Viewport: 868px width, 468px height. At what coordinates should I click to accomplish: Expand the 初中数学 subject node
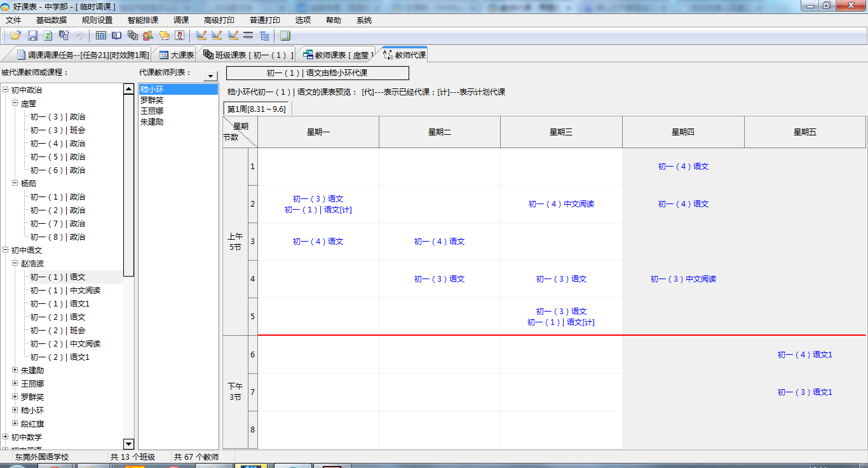pos(6,437)
